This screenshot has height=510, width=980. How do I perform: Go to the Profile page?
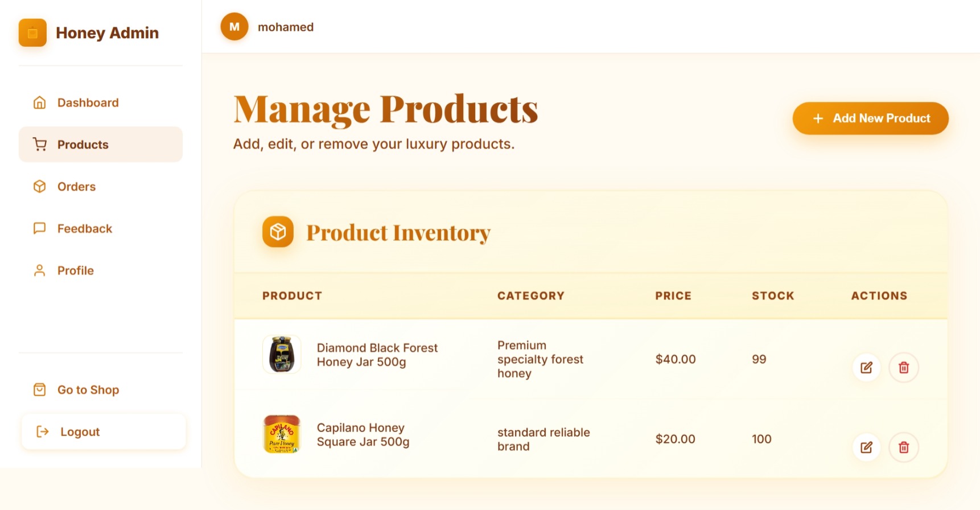[75, 271]
